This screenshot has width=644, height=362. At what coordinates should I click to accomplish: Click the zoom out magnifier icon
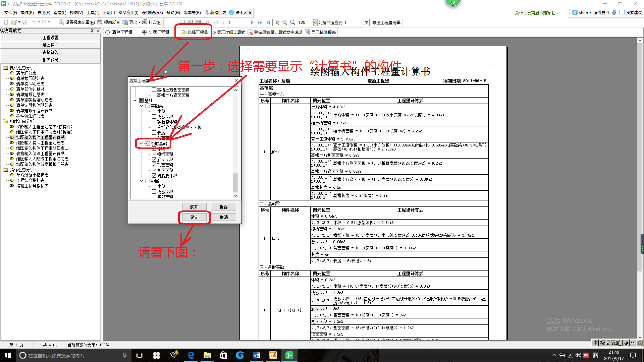(285, 22)
